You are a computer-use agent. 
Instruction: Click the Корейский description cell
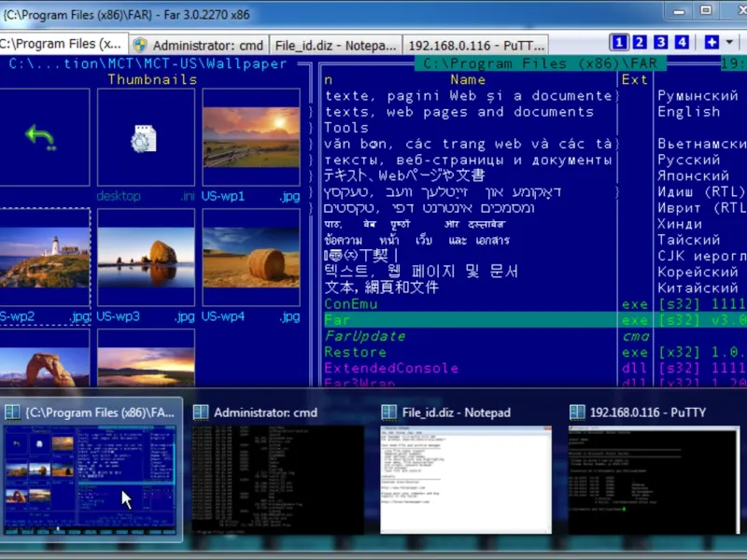698,272
